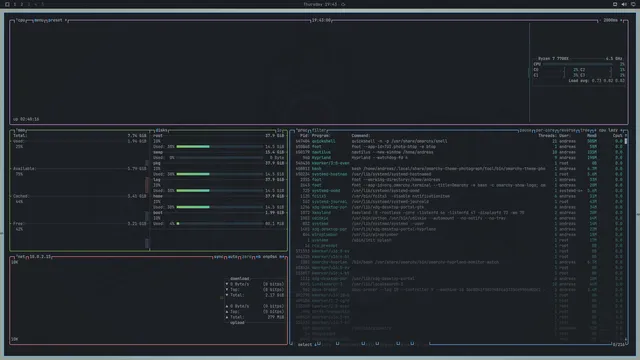Click the 'Available:' memory row
This screenshot has height=360, width=640.
80,169
